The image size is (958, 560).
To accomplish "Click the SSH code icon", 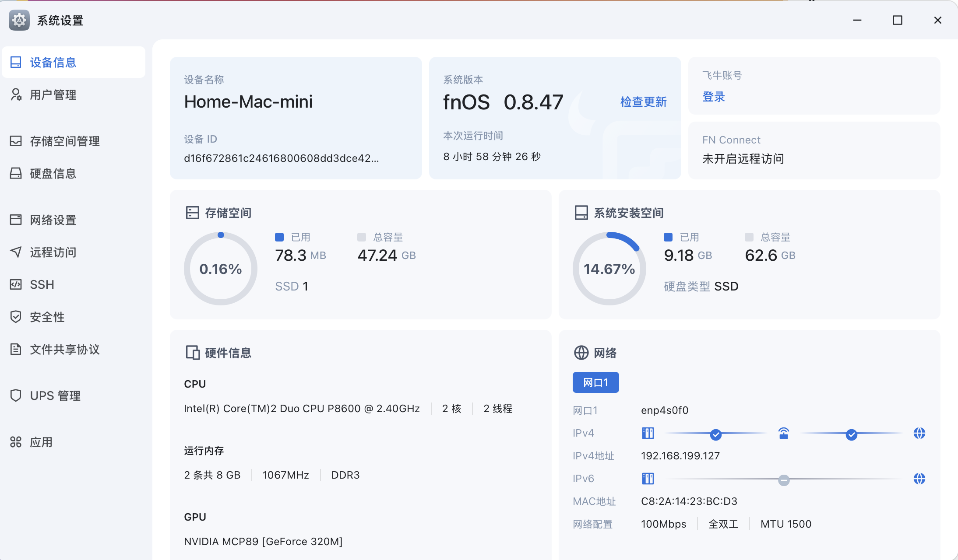I will 16,284.
